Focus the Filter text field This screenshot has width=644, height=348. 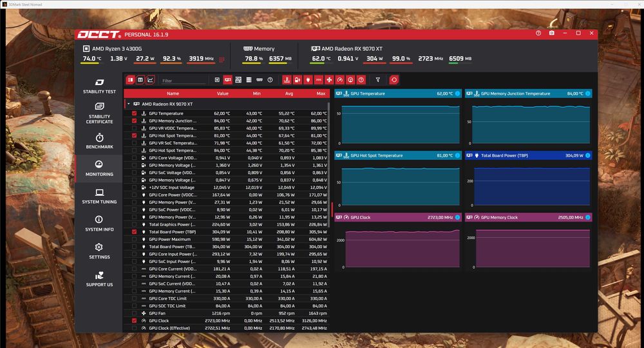tap(184, 81)
